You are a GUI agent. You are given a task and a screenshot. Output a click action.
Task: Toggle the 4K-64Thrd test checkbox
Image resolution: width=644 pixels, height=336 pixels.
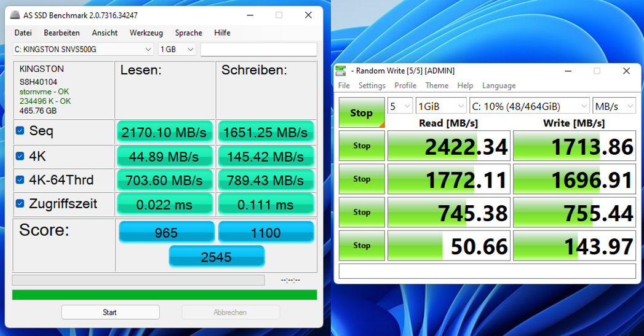click(20, 180)
